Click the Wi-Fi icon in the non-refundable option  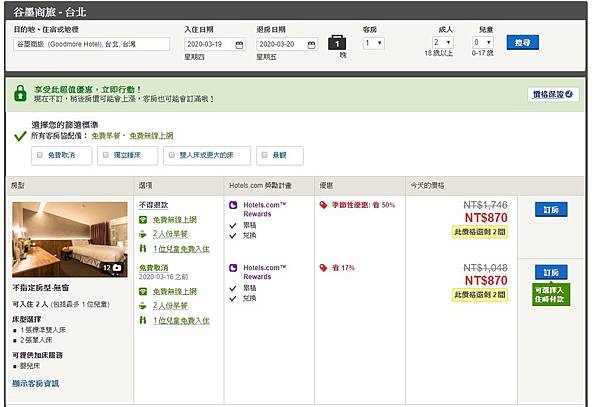[x=143, y=220]
